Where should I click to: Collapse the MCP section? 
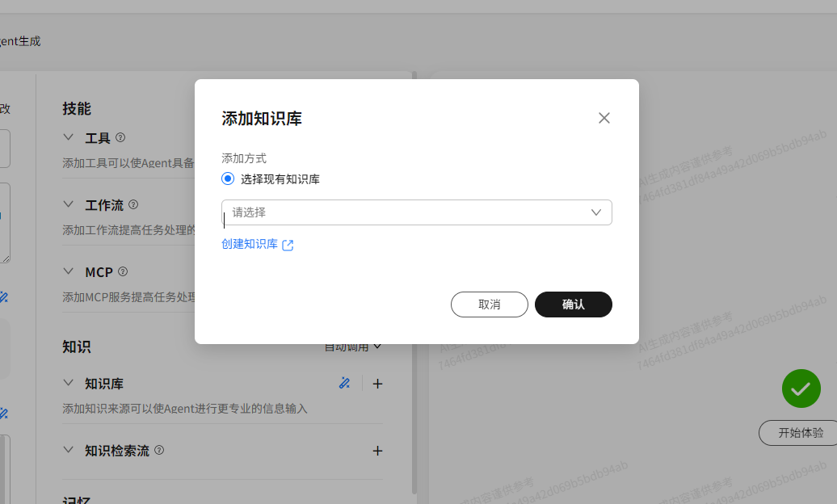point(68,271)
